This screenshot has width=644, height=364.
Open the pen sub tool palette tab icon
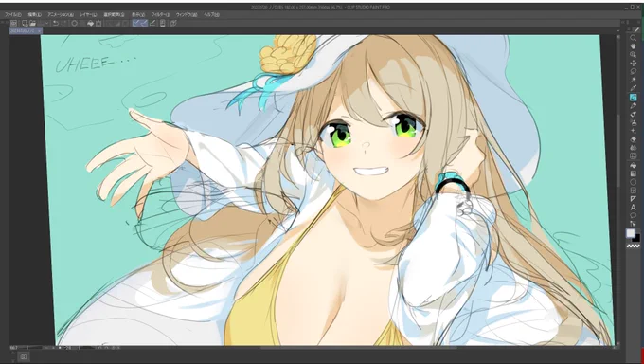point(637,29)
